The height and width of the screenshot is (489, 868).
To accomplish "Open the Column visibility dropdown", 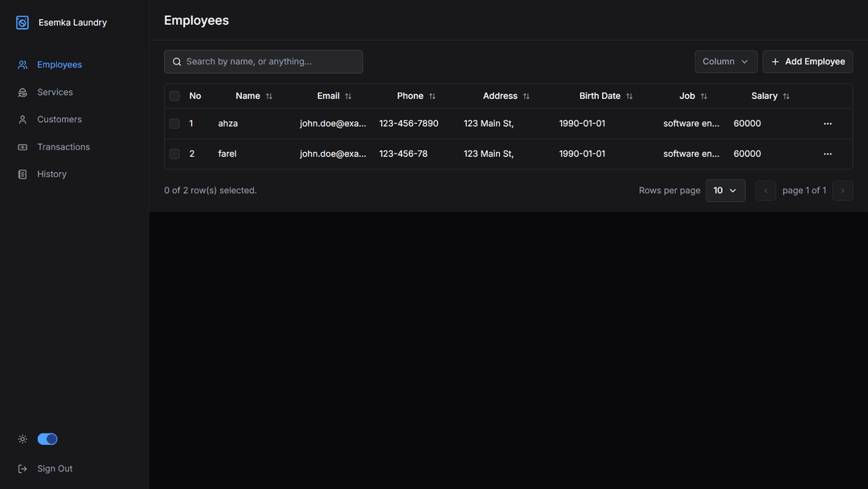I will coord(725,62).
